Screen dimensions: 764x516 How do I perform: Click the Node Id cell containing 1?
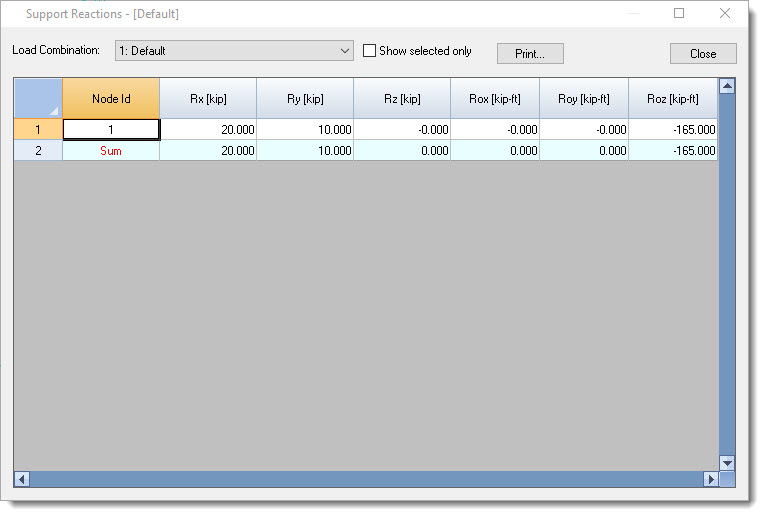111,129
